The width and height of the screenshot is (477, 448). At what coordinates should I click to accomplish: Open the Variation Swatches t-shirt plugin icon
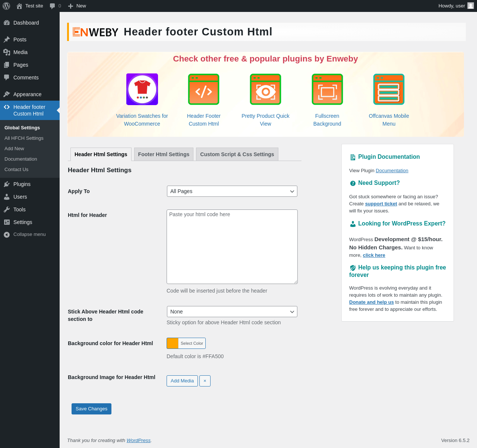click(142, 89)
